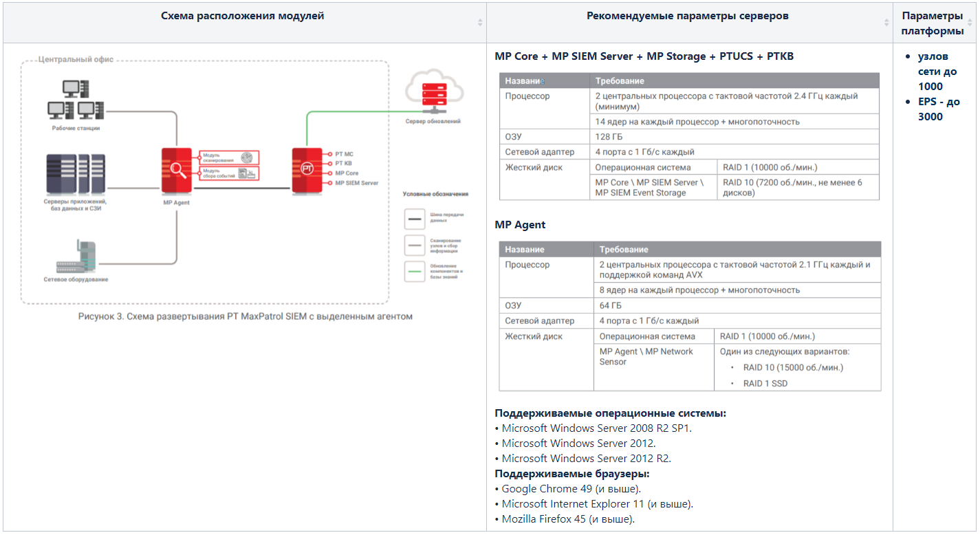Screen dimensions: 980x535
Task: Click the 2.4 ГГц processor requirement cell
Action: [734, 101]
